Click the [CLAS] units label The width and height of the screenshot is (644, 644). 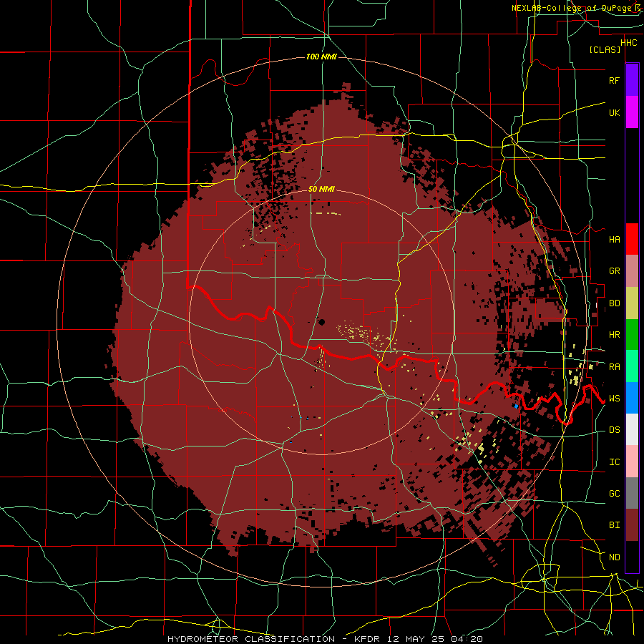(x=605, y=50)
